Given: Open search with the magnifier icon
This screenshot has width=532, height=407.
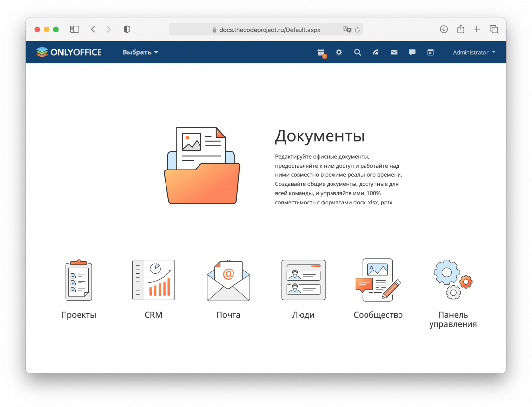Looking at the screenshot, I should pyautogui.click(x=357, y=52).
